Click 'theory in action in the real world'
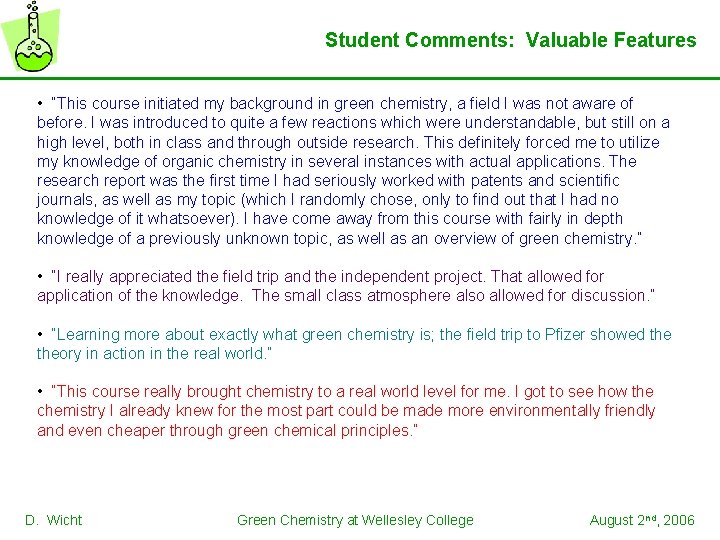Screen dimensions: 720x540 (x=151, y=353)
